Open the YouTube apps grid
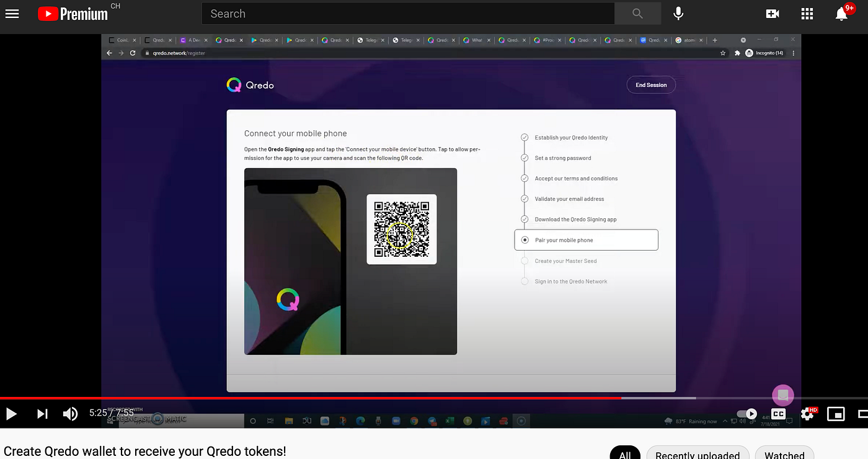 [807, 13]
